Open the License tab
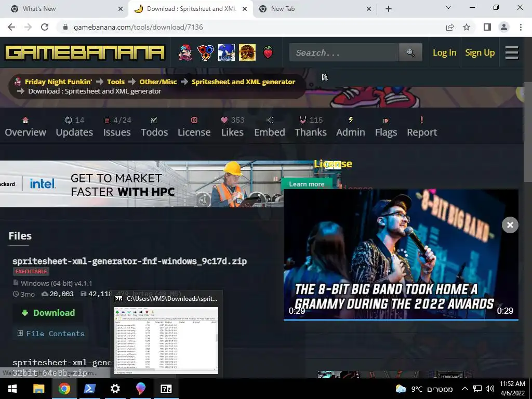This screenshot has height=399, width=532. (194, 127)
